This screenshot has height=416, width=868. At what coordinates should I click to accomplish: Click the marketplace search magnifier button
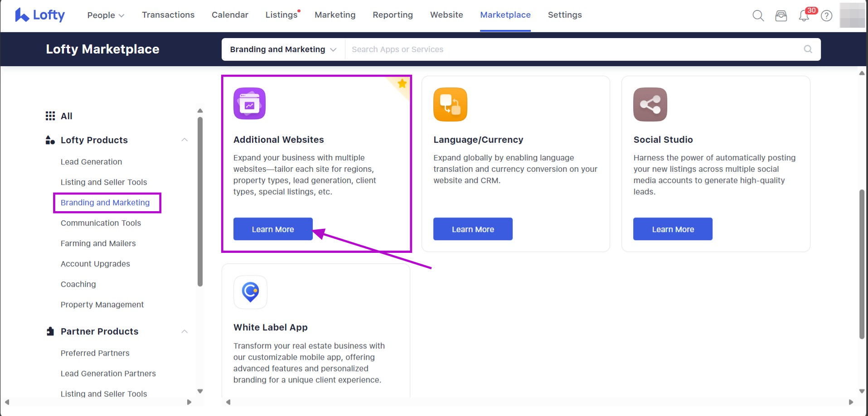coord(808,49)
